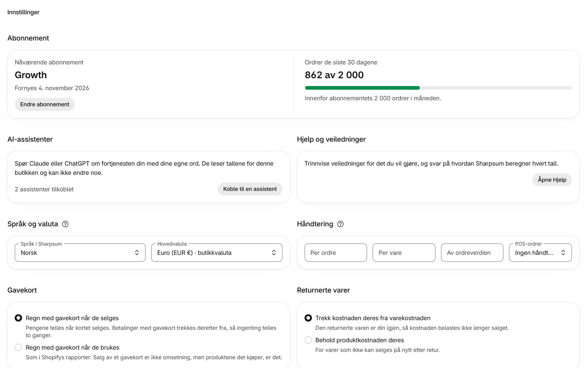Click the 'AI-assistenter' section heading
The width and height of the screenshot is (588, 368).
[x=30, y=139]
